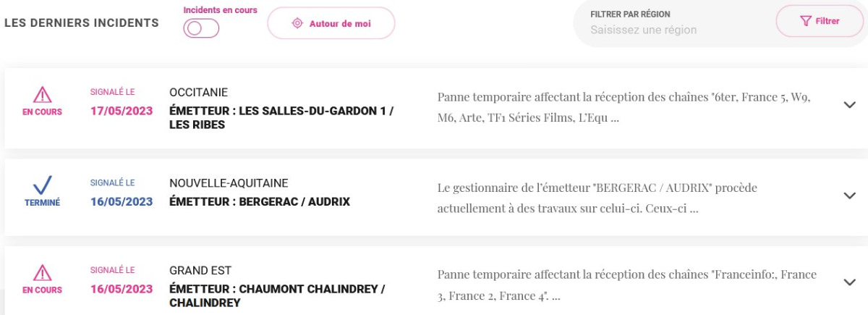Click the funnel icon in Filtrer button
Viewport: 868px width, 315px height.
[x=806, y=21]
